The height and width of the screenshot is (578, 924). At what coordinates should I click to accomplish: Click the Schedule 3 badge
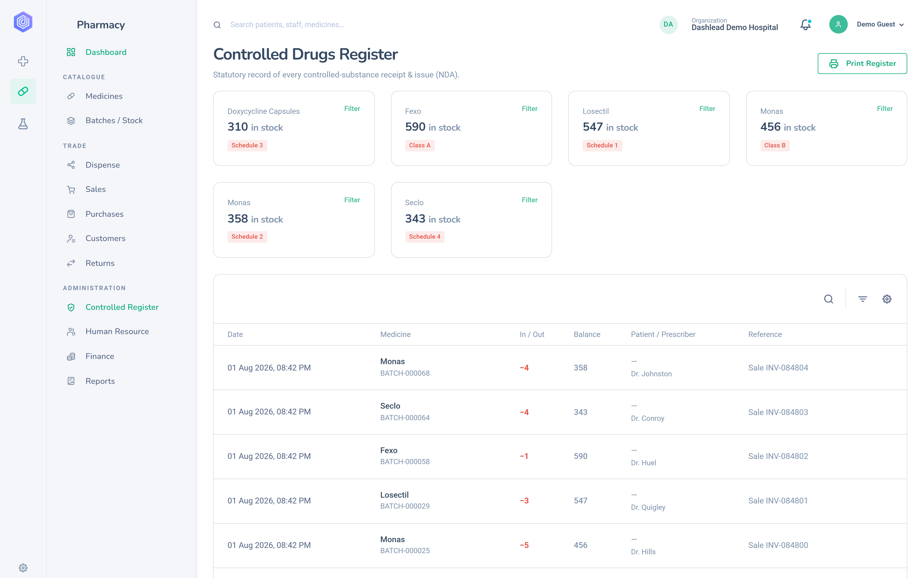(x=247, y=145)
